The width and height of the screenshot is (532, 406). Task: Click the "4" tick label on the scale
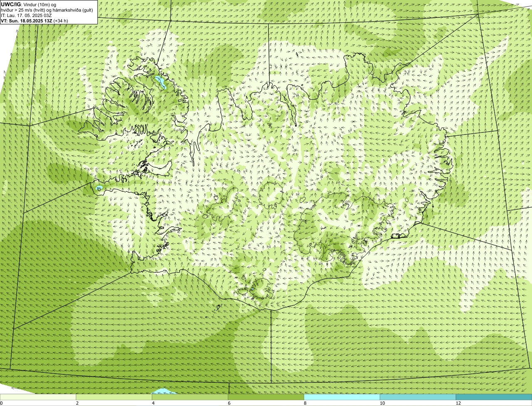click(x=153, y=403)
